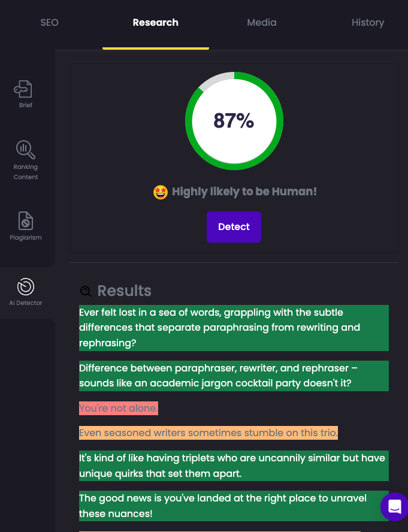Open the Ranking Content panel icon

25,149
